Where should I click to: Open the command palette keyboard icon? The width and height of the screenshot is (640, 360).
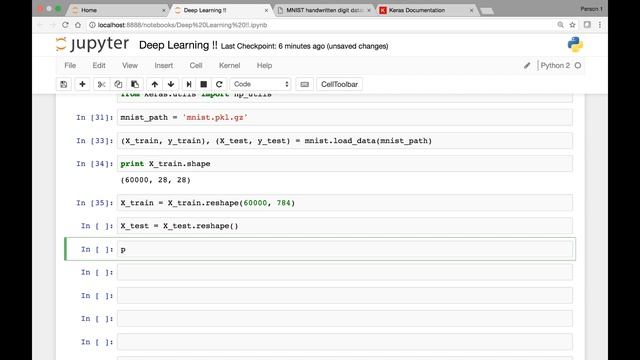click(304, 84)
